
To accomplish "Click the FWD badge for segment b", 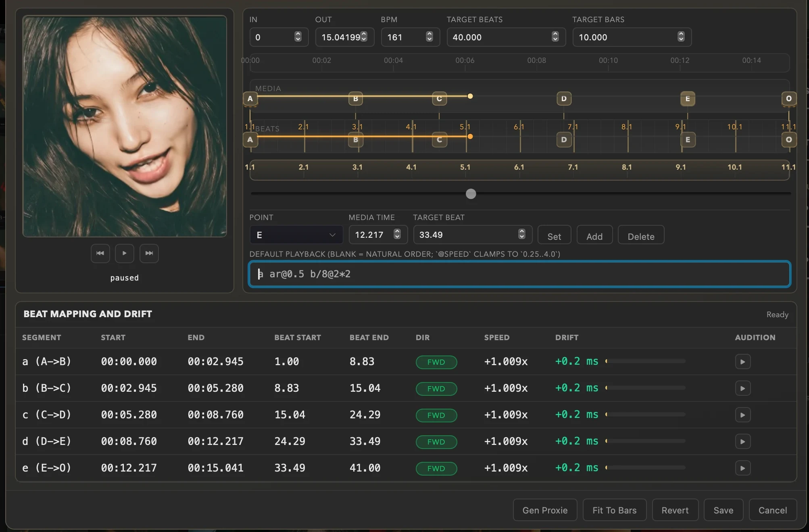I will coord(436,389).
